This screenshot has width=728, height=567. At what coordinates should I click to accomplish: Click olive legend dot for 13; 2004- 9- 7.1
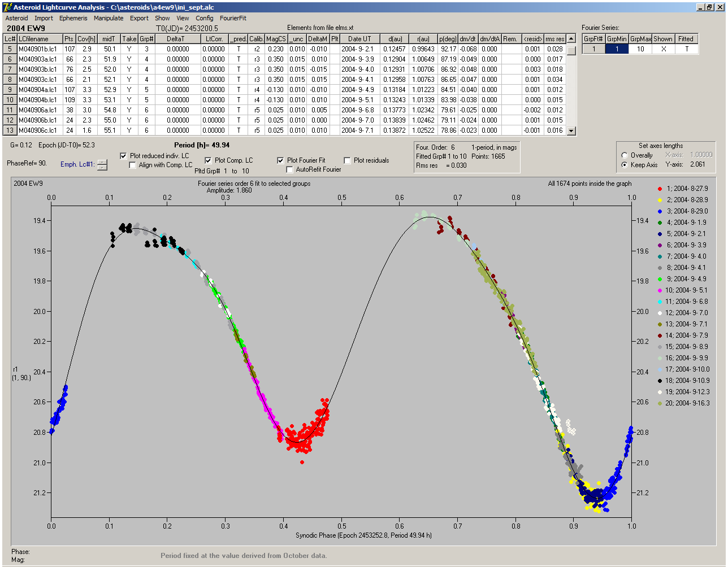660,324
